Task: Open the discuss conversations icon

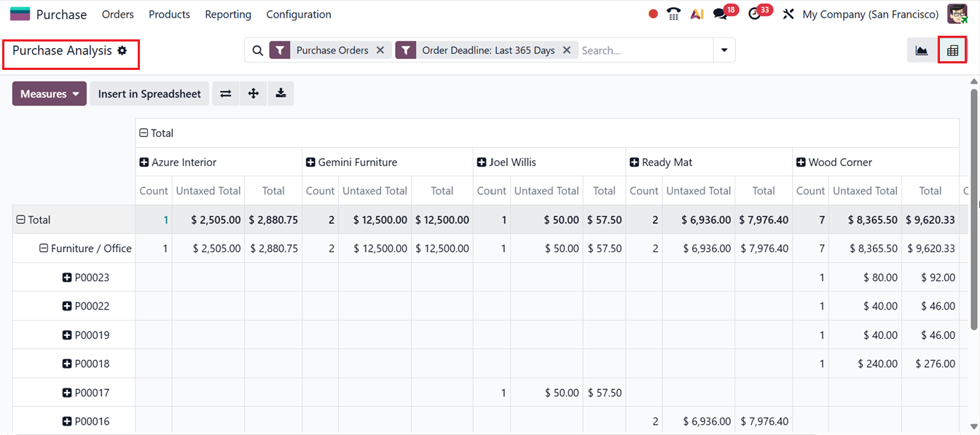Action: pyautogui.click(x=720, y=14)
